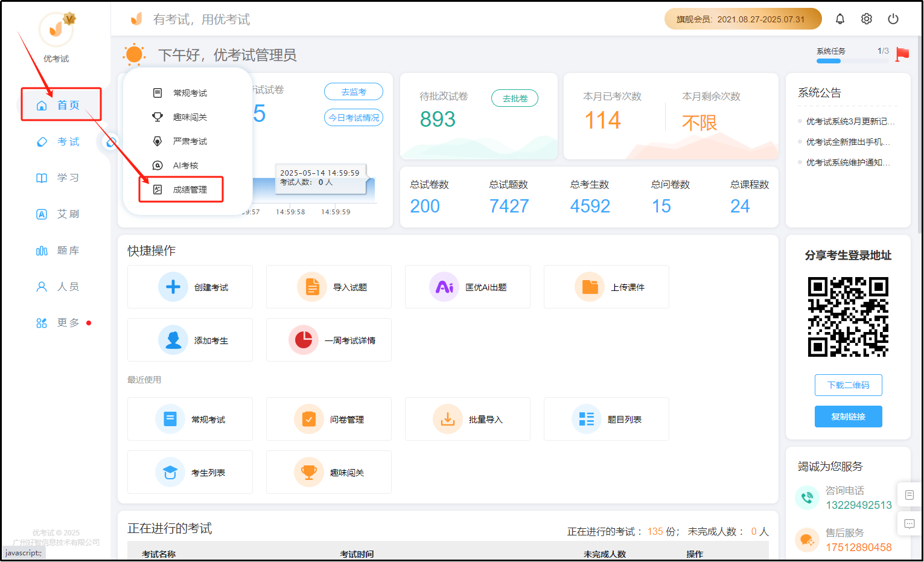Click the phone number 13229492513

click(859, 505)
